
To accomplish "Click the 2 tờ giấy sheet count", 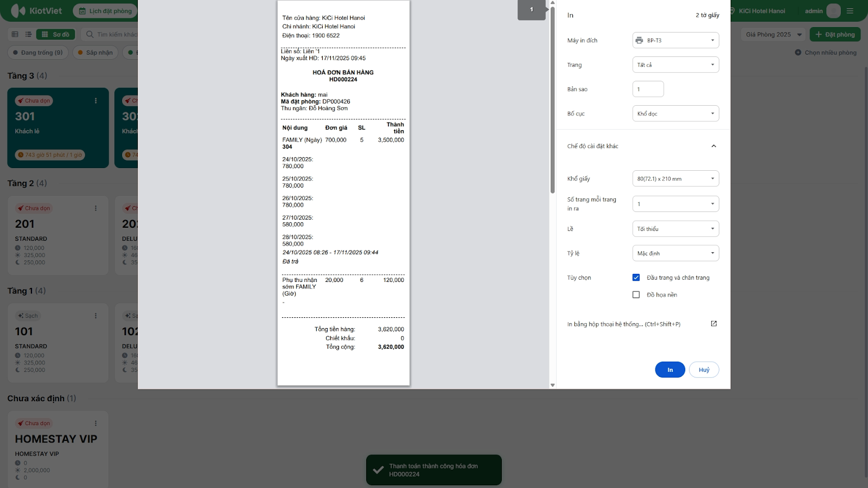I will tap(707, 15).
